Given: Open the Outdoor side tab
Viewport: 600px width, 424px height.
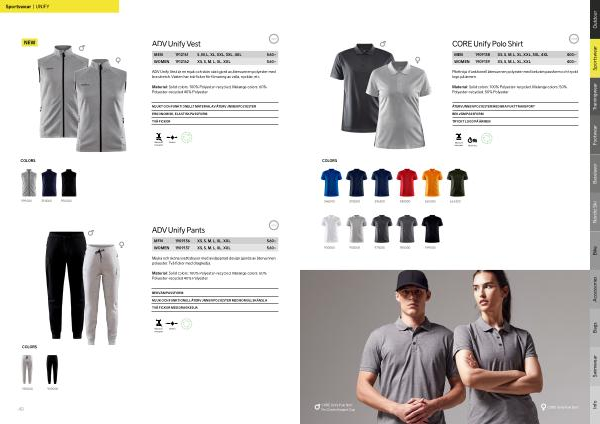Looking at the screenshot, I should pos(595,19).
